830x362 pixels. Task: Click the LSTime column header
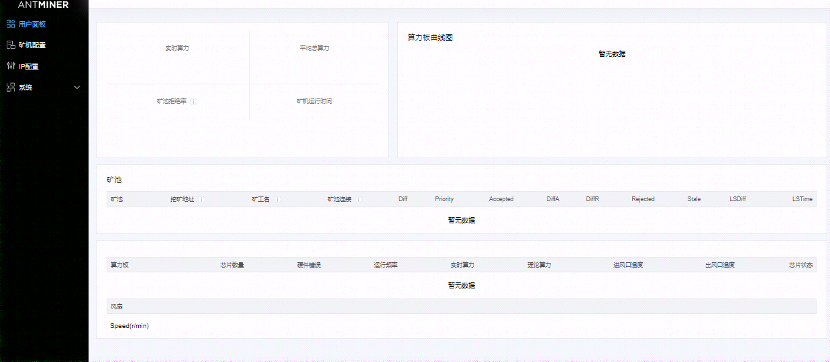[802, 199]
